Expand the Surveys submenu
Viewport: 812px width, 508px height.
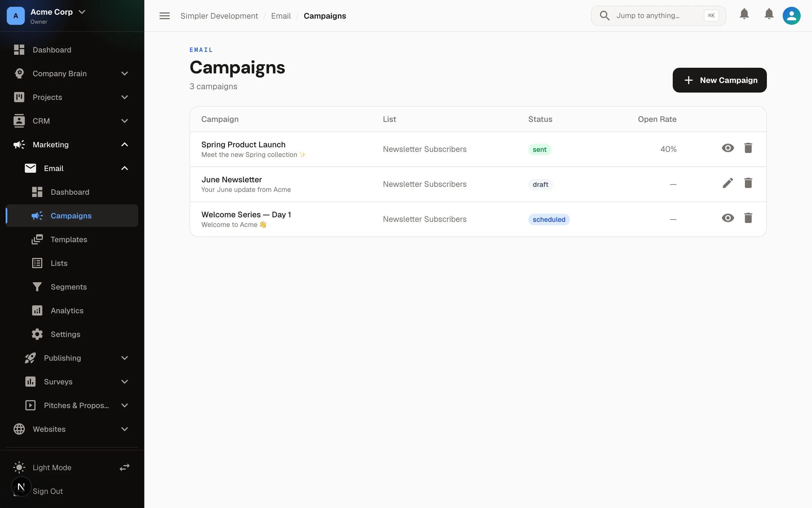click(x=125, y=382)
